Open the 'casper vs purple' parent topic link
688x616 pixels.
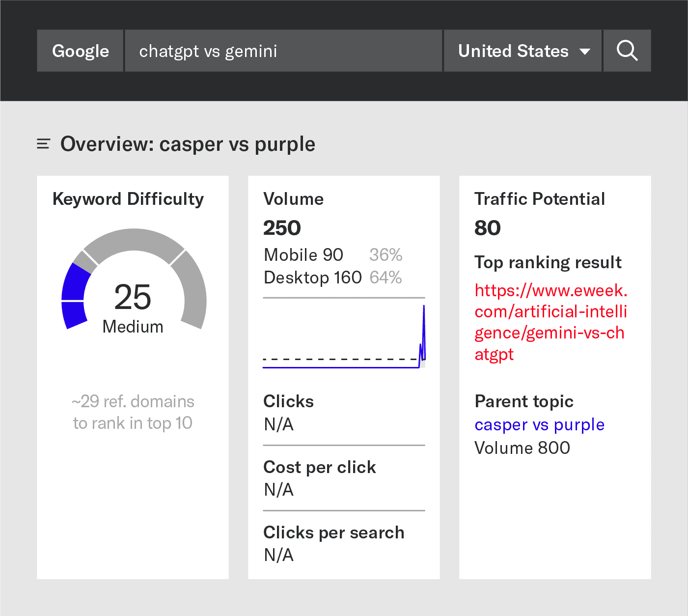click(539, 424)
